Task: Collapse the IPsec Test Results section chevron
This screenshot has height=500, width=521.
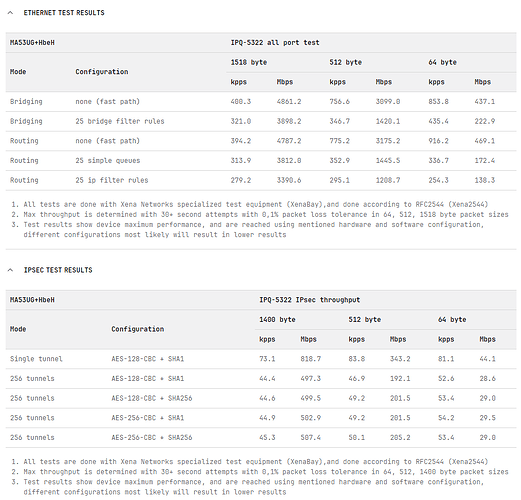Action: [x=10, y=270]
